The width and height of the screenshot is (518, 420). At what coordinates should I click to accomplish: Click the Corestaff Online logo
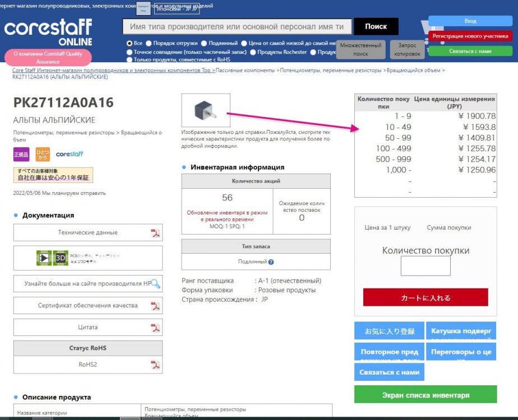point(48,32)
